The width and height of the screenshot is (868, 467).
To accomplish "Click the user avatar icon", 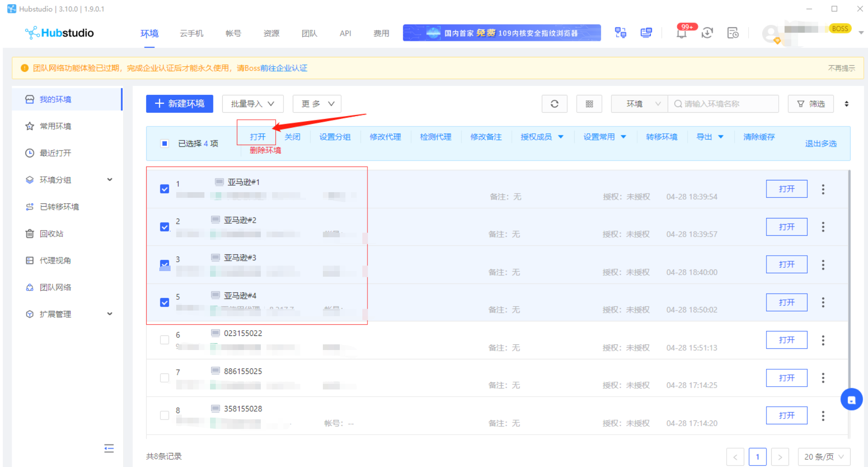I will tap(771, 34).
